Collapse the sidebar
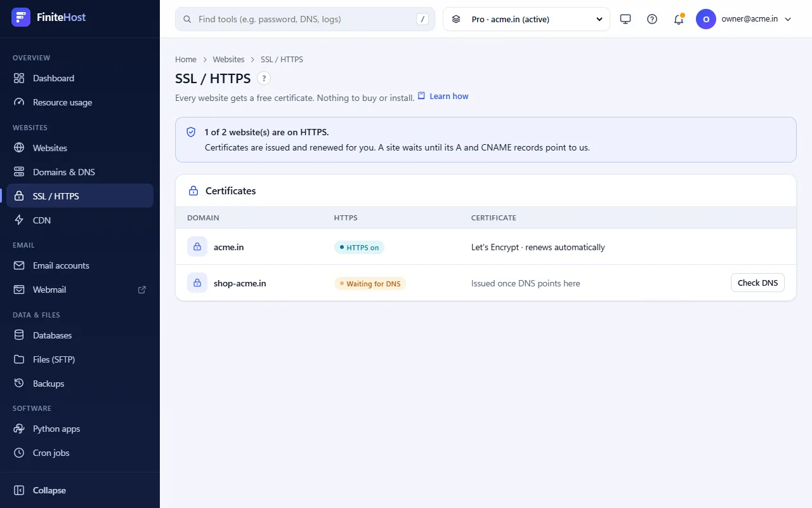812x508 pixels. point(80,490)
